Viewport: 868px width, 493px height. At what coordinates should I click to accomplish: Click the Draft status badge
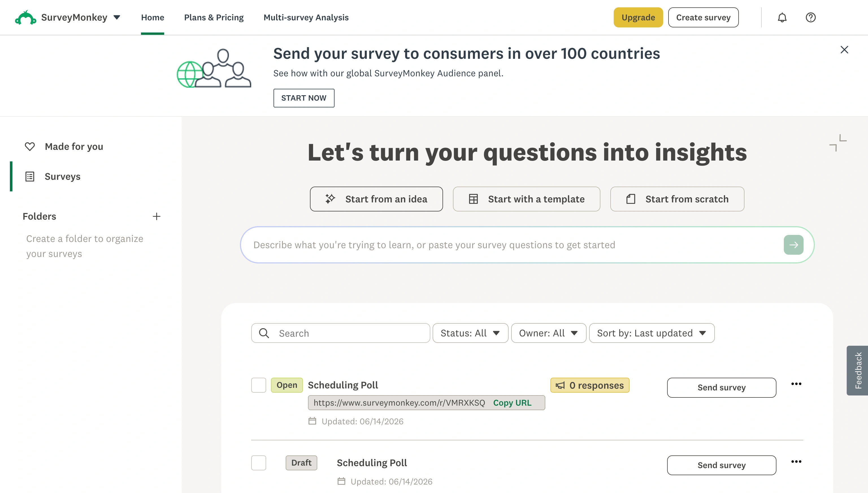click(x=301, y=463)
